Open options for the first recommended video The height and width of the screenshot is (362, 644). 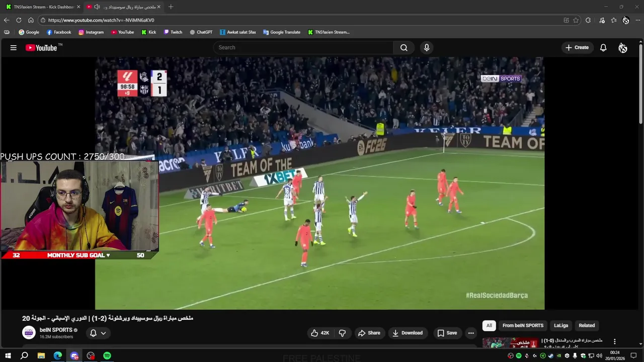coord(614,341)
